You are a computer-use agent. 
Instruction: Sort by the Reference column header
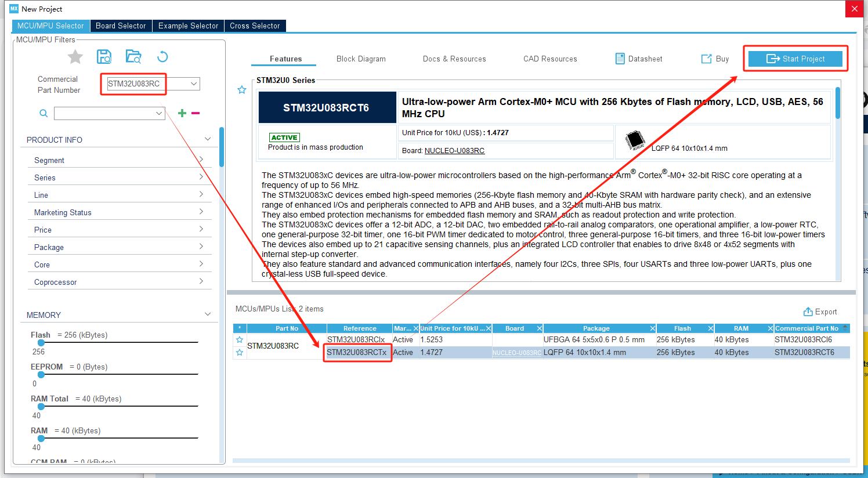pyautogui.click(x=360, y=328)
